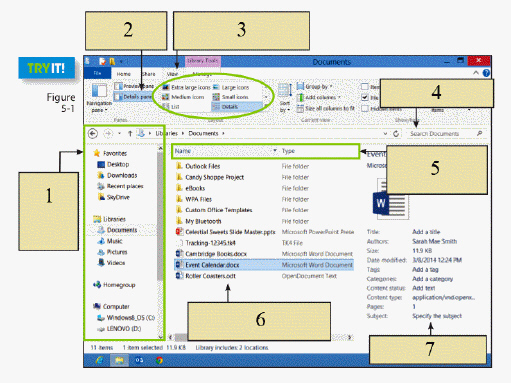Click the Refresh button in address bar
The image size is (511, 383).
pyautogui.click(x=396, y=134)
